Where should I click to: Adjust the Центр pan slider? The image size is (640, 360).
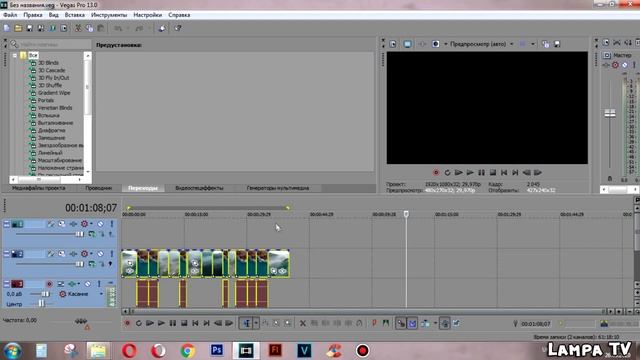pos(41,304)
